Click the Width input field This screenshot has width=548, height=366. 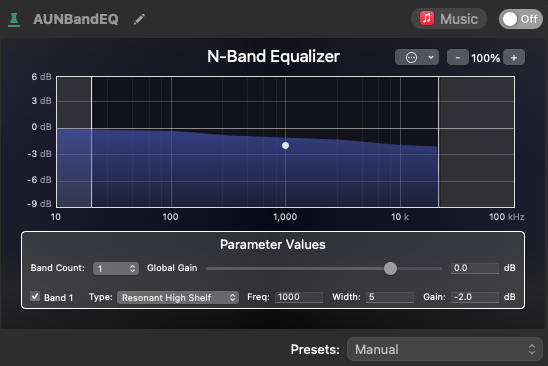click(390, 297)
